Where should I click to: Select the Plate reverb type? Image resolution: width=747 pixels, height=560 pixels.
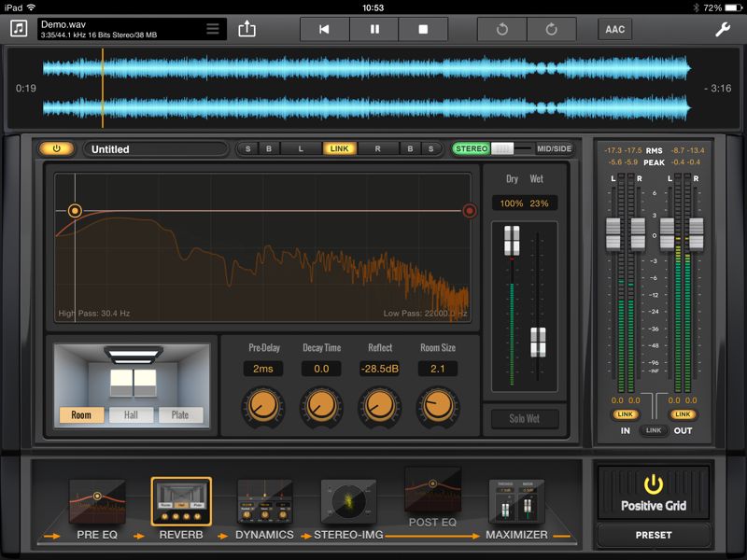point(180,414)
